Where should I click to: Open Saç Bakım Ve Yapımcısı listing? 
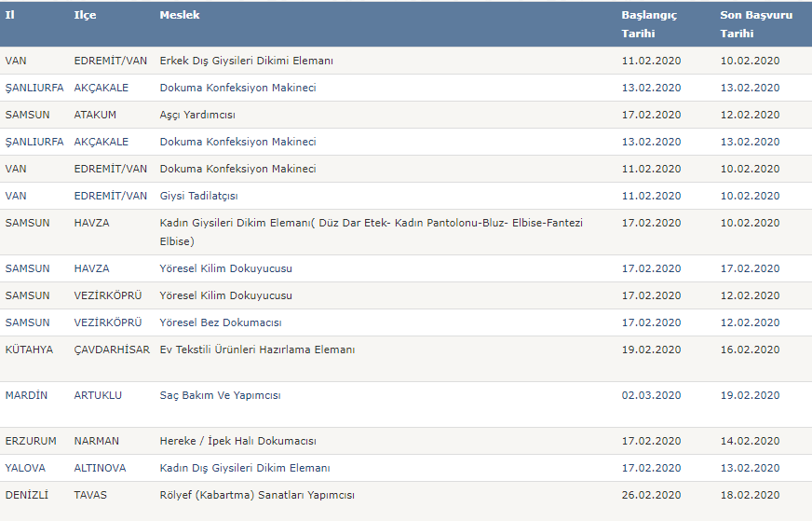click(x=220, y=395)
